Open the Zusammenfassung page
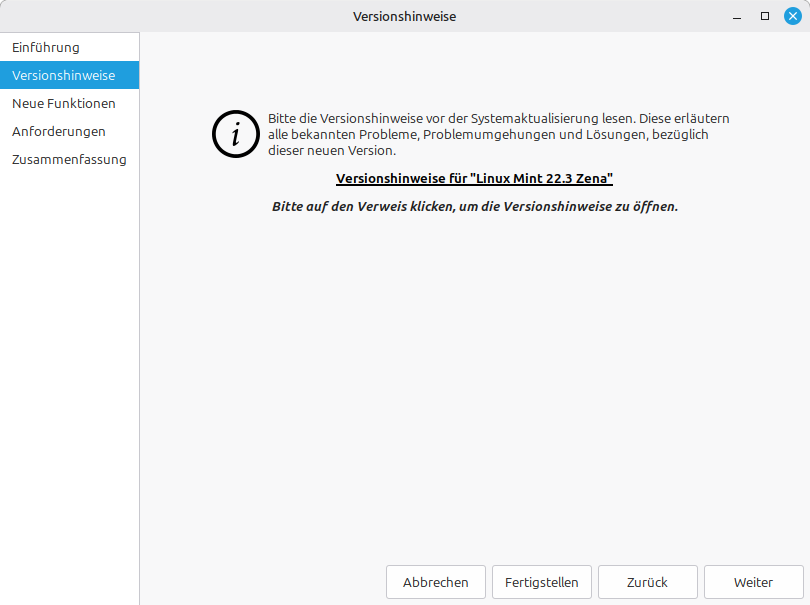Image resolution: width=810 pixels, height=605 pixels. point(69,159)
